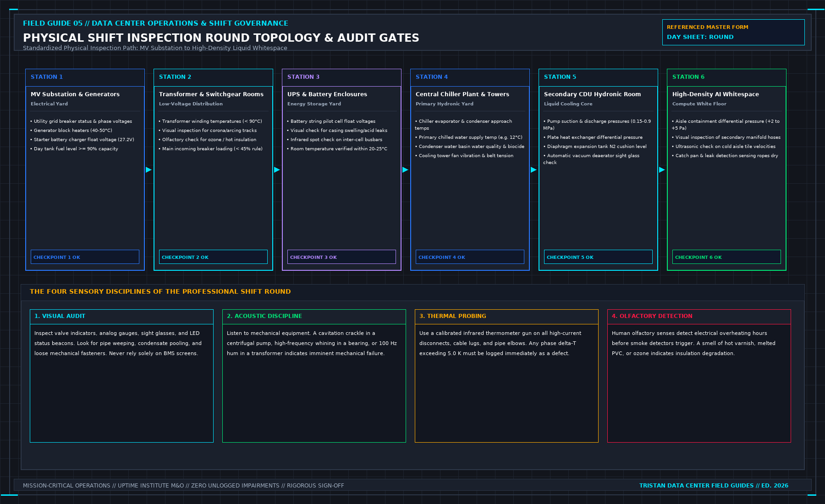The height and width of the screenshot is (504, 825).
Task: Click 'Generator block heaters (40-50°C)' item
Action: pyautogui.click(x=71, y=131)
